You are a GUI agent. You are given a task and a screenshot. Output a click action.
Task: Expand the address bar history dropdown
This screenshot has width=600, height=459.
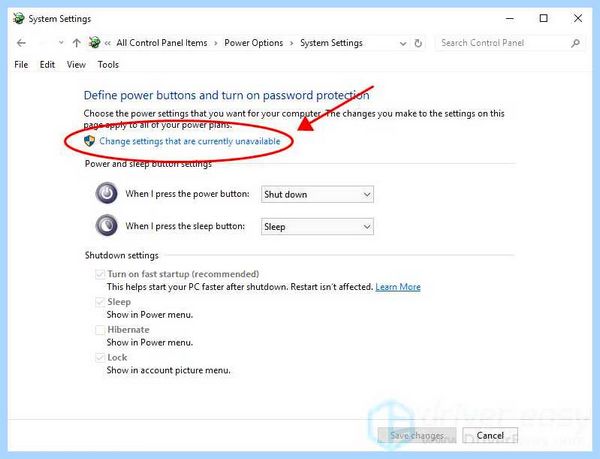tap(403, 44)
